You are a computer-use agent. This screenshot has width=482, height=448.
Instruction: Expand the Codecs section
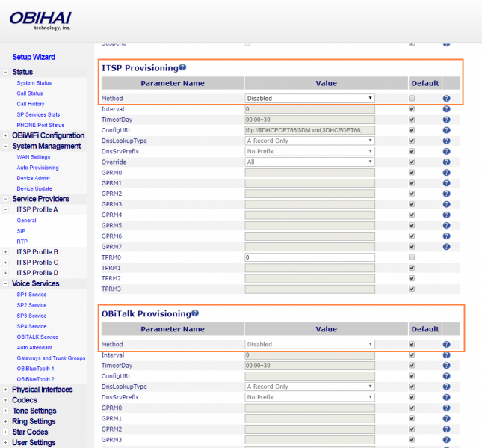(5, 400)
